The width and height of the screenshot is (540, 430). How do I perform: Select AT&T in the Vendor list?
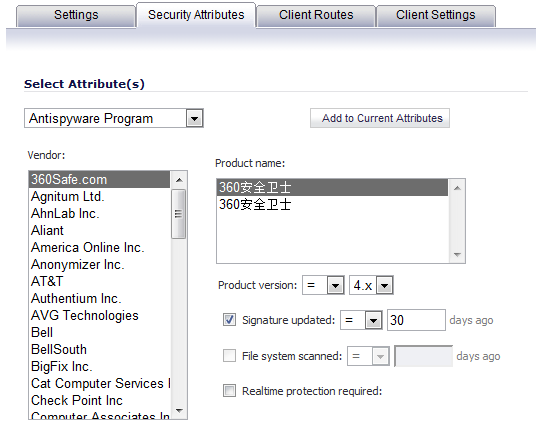[99, 281]
